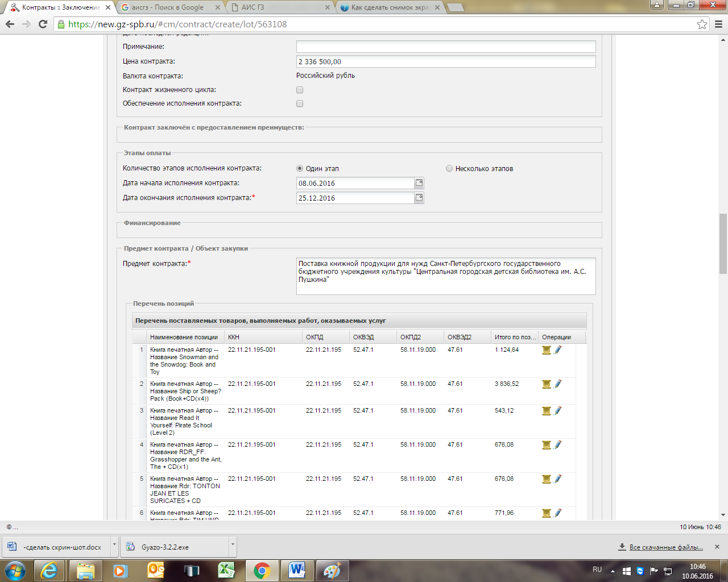Select the Несколько этапов radio button
This screenshot has height=582, width=728.
pos(449,168)
